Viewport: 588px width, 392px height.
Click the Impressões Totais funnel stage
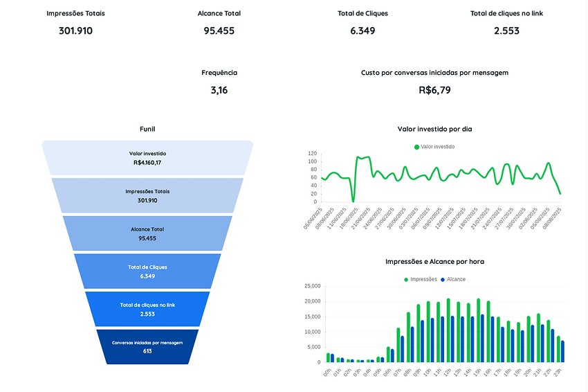coord(147,195)
